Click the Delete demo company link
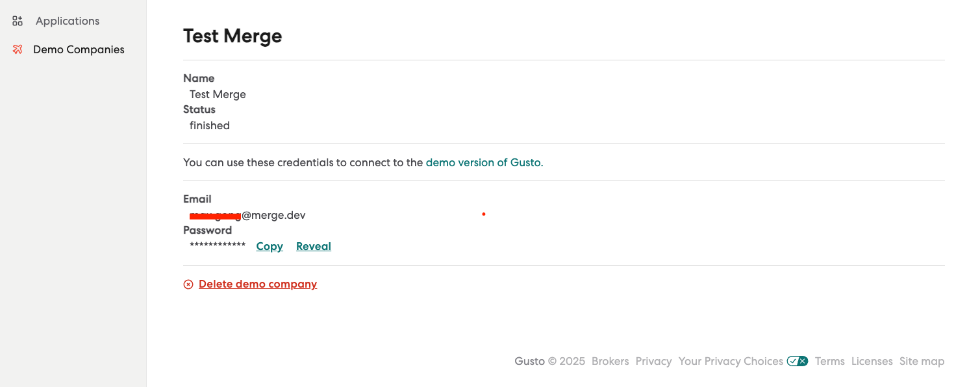 tap(258, 284)
